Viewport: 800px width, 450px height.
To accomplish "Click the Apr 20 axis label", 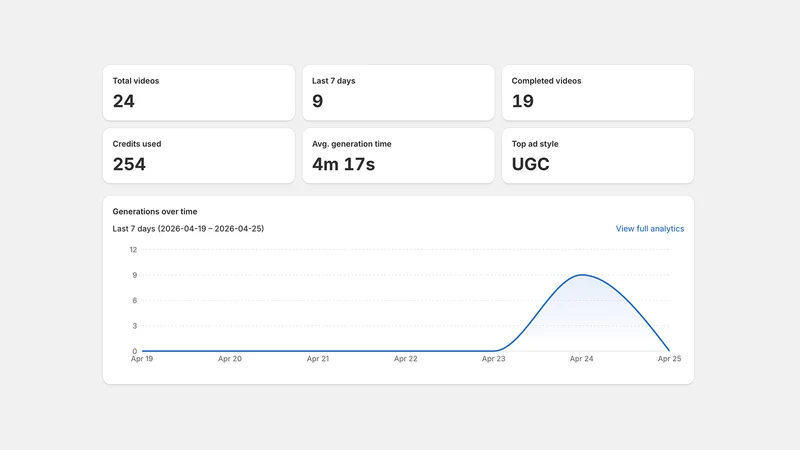I will 230,359.
